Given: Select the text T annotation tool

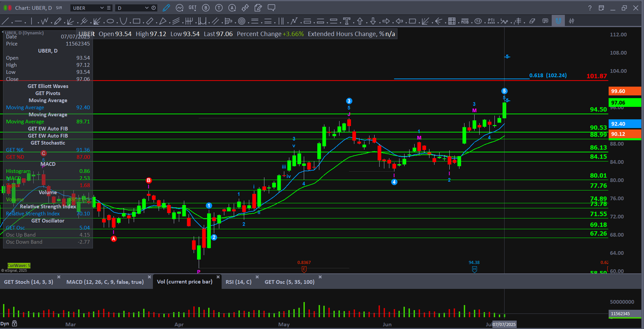Looking at the screenshot, I should pyautogui.click(x=347, y=21).
